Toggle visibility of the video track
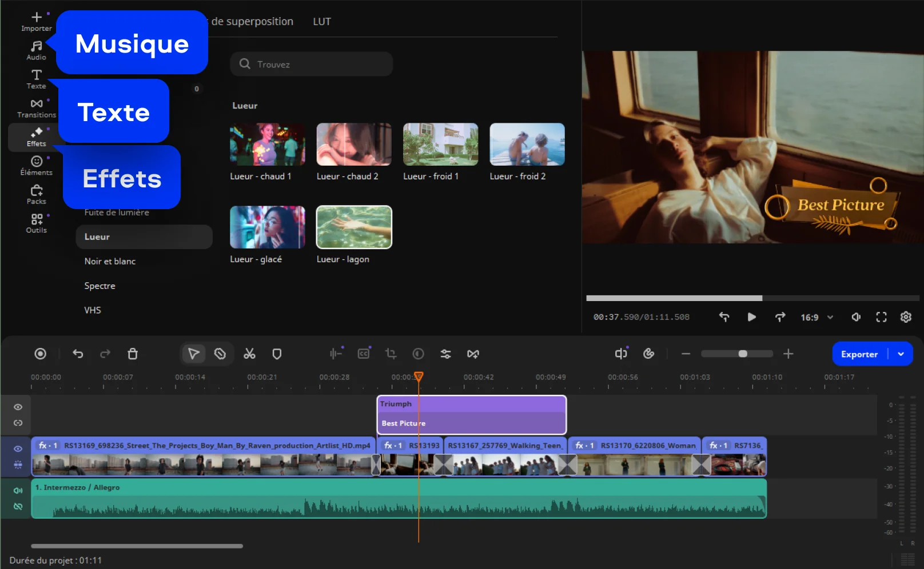The image size is (924, 569). (x=18, y=448)
